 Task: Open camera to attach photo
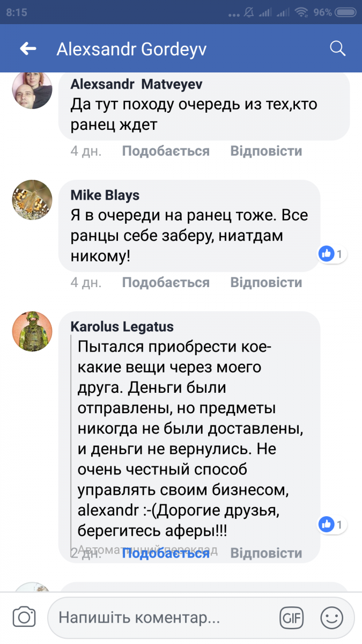coord(24,617)
